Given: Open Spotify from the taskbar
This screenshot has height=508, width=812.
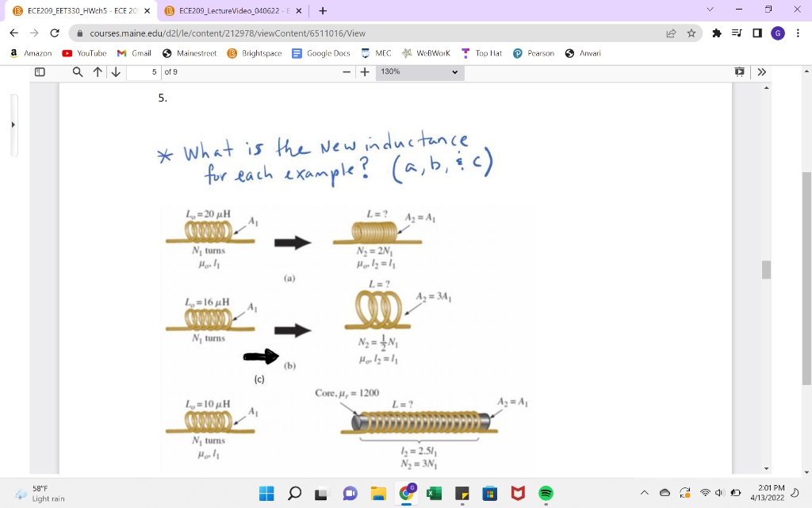Looking at the screenshot, I should click(x=546, y=493).
